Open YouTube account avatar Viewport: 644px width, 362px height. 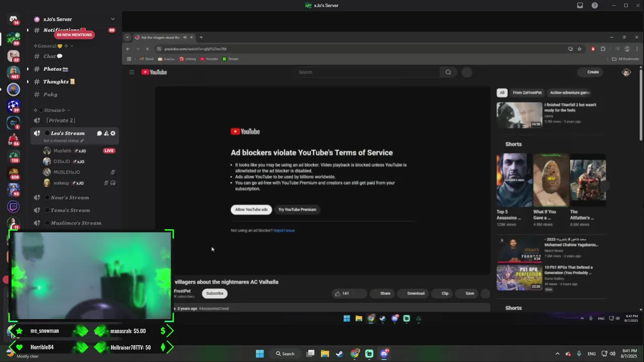[626, 72]
